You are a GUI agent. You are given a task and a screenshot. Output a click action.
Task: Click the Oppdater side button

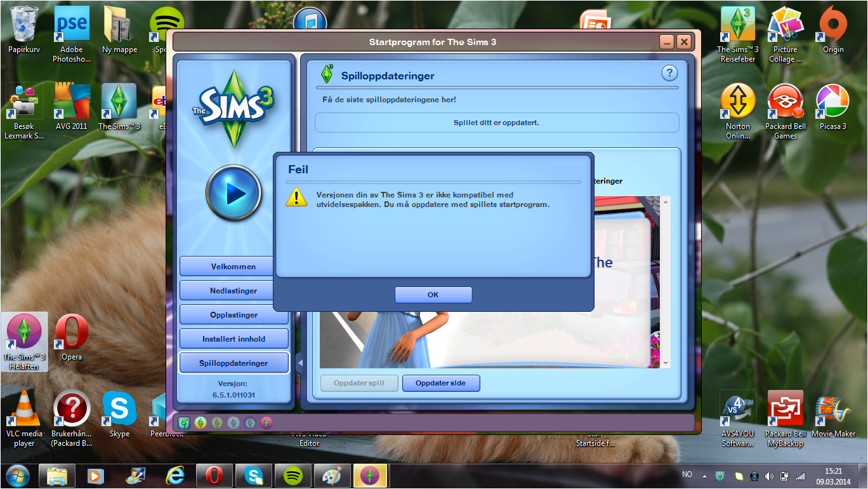point(441,384)
